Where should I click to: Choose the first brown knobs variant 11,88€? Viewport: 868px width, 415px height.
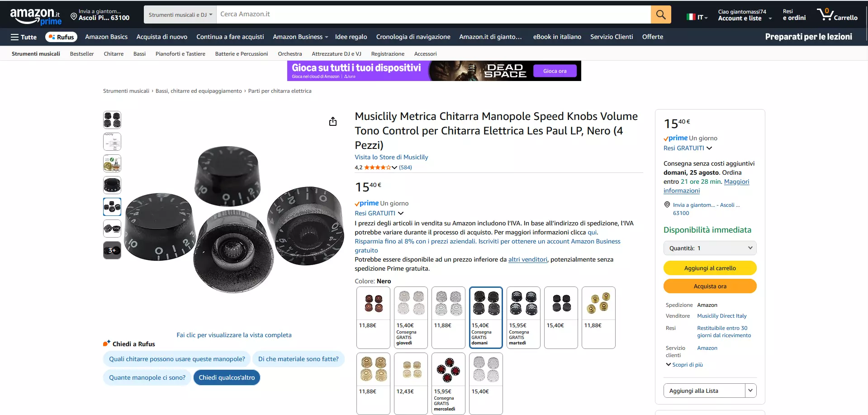[x=373, y=317]
